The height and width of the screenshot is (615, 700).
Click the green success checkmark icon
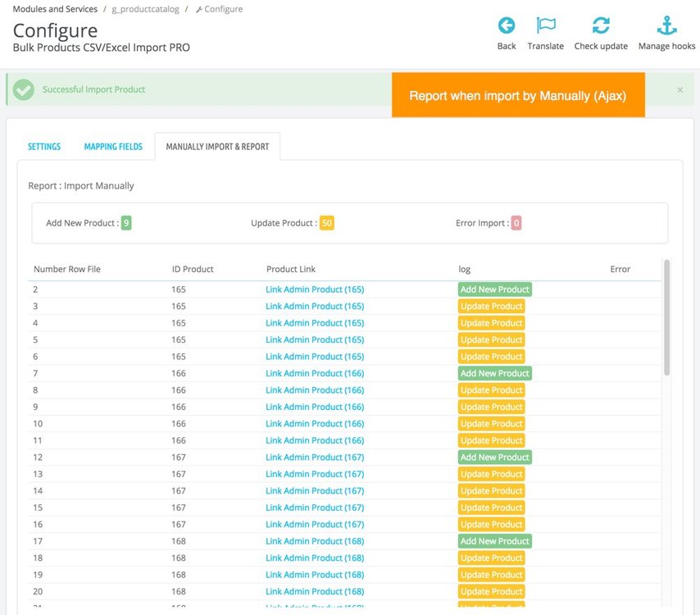23,89
